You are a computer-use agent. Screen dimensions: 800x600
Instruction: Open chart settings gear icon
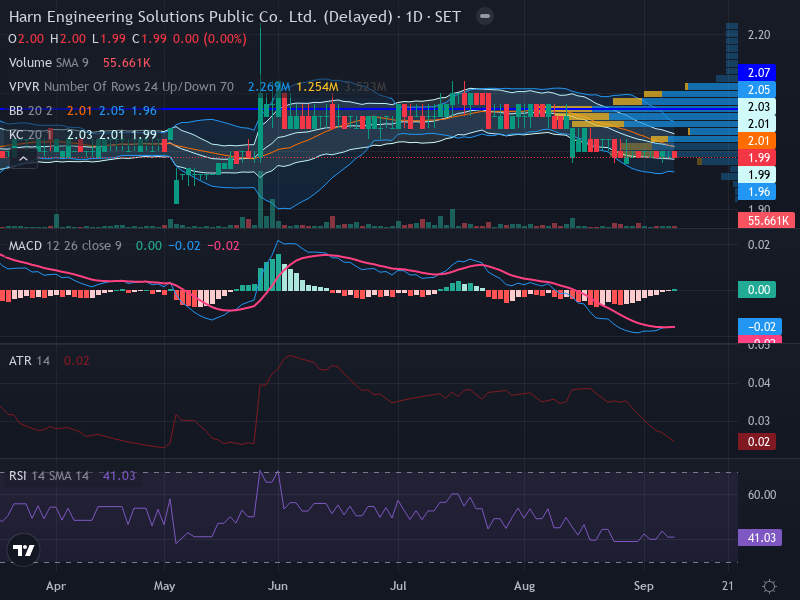pos(769,586)
